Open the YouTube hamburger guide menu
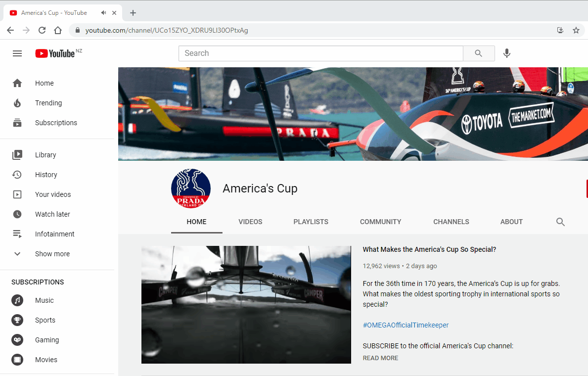Image resolution: width=588 pixels, height=376 pixels. pos(17,53)
